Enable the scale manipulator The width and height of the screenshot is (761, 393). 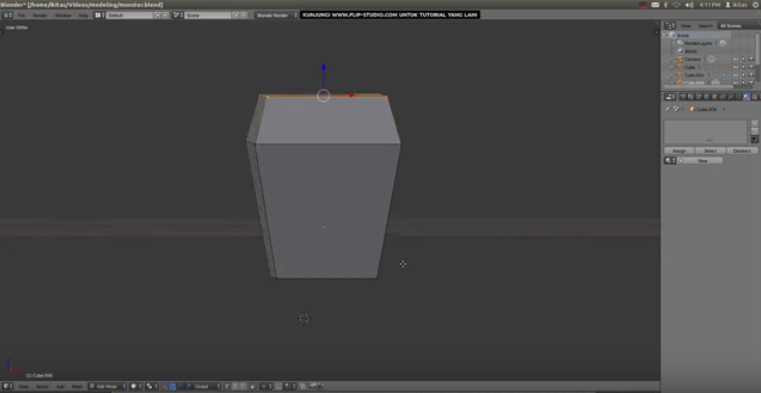(x=188, y=386)
